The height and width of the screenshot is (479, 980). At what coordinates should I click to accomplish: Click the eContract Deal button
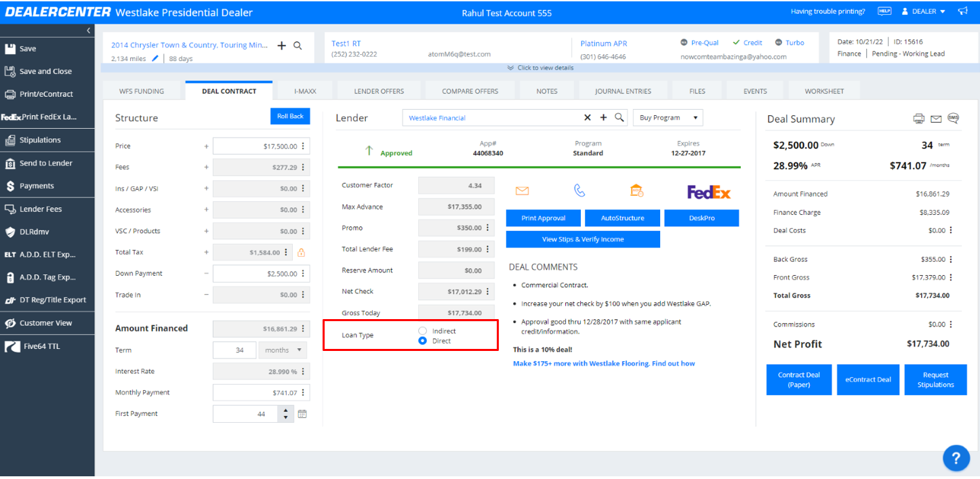click(x=868, y=379)
